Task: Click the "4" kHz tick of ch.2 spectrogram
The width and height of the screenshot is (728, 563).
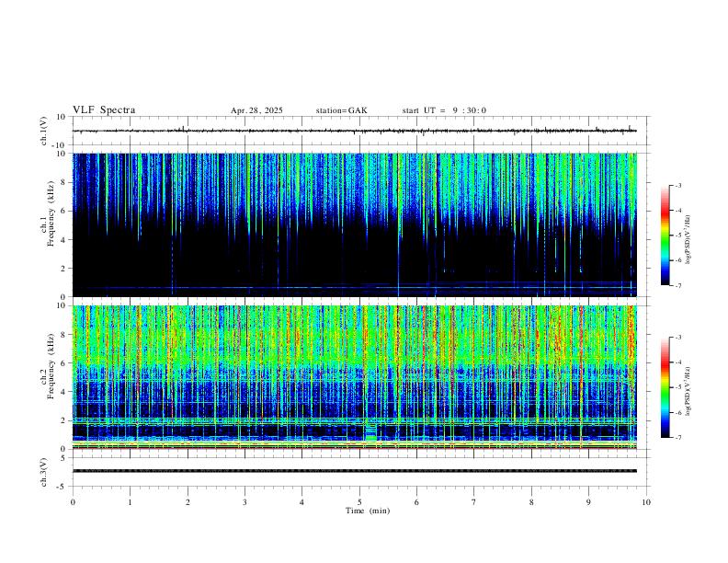Action: pyautogui.click(x=64, y=392)
